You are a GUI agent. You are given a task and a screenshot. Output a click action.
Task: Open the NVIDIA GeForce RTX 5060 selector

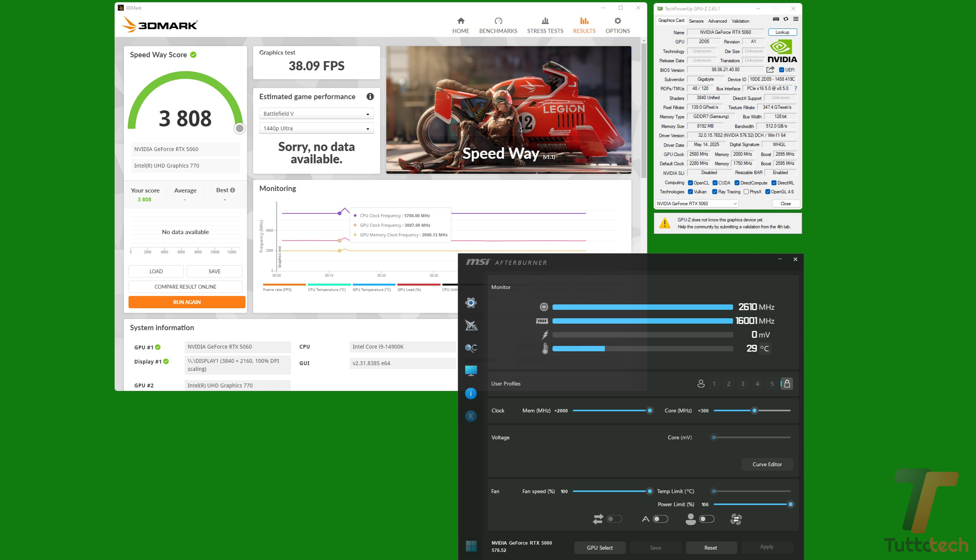click(x=696, y=203)
